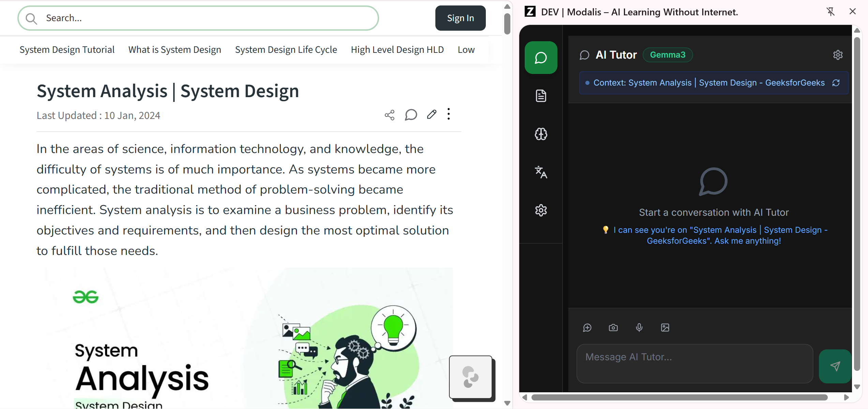
Task: Open the AI Tutor chat tab
Action: click(x=541, y=58)
